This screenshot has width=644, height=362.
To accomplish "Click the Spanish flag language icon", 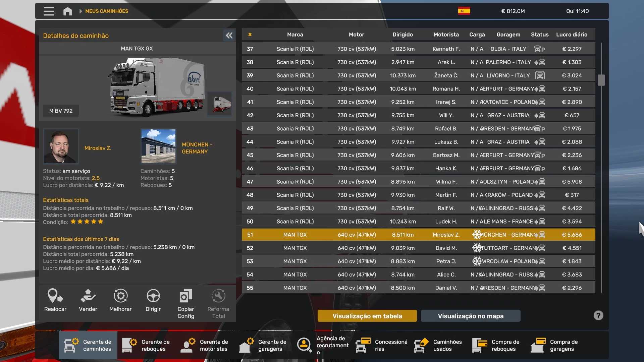I will click(x=464, y=11).
